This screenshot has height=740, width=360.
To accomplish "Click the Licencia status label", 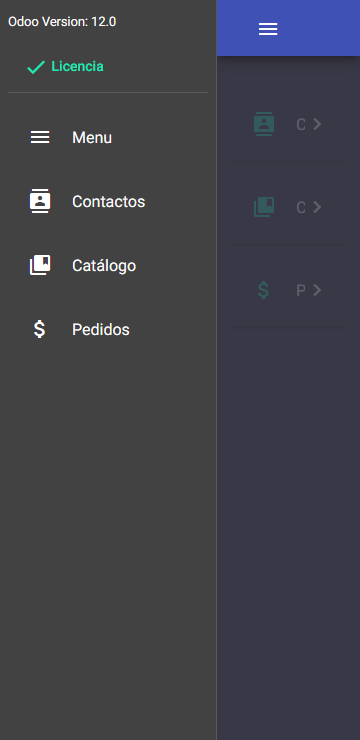I will [x=77, y=67].
